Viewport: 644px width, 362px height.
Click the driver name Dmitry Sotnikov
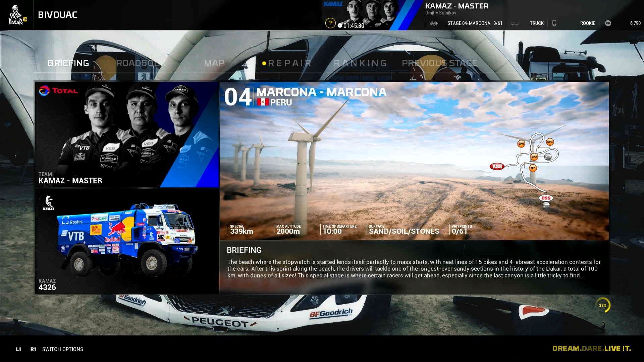pos(441,13)
